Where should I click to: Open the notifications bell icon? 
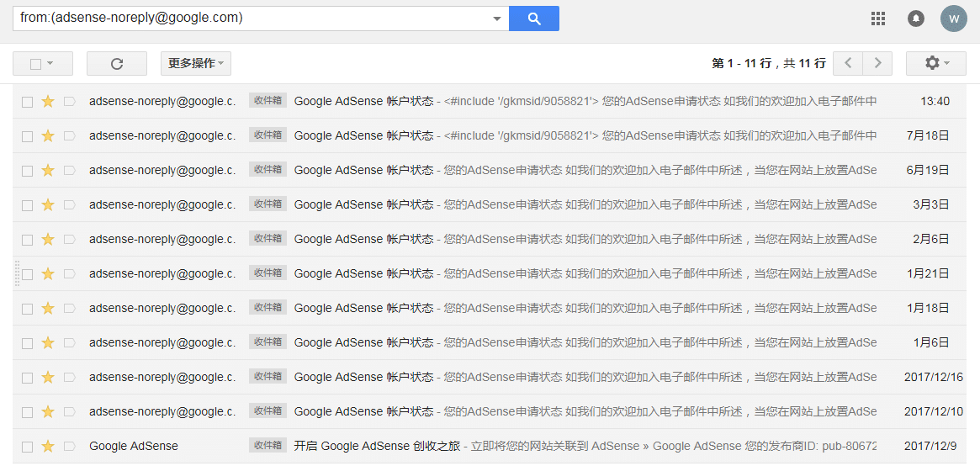pos(915,19)
